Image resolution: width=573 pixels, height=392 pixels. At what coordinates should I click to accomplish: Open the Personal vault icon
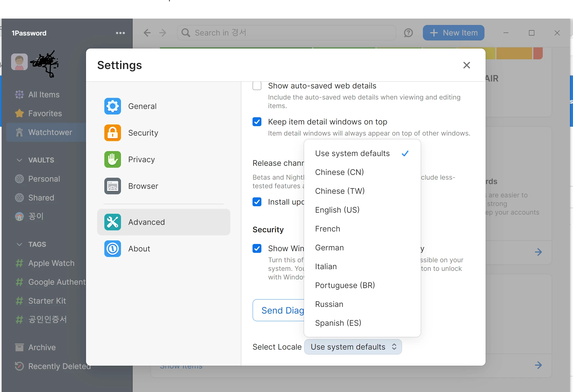19,179
